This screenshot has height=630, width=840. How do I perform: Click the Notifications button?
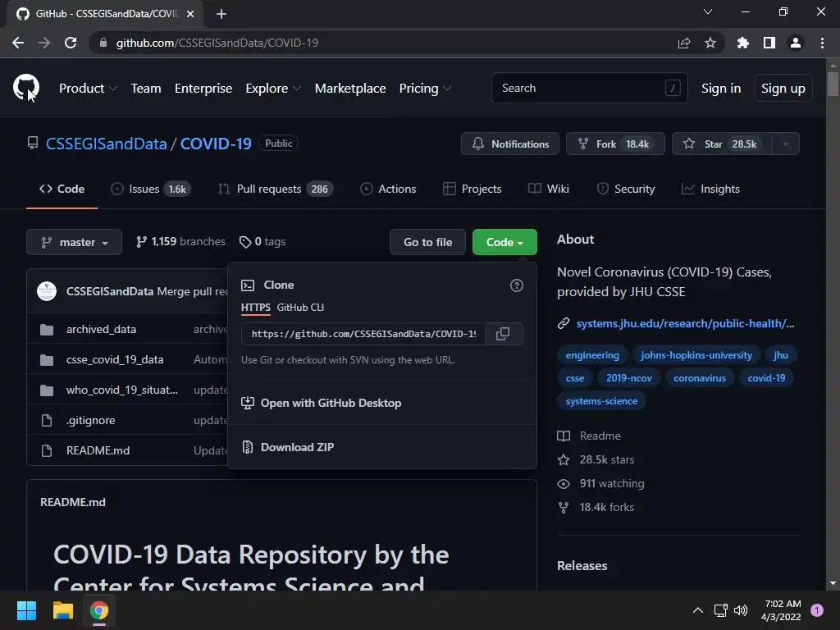click(x=510, y=144)
